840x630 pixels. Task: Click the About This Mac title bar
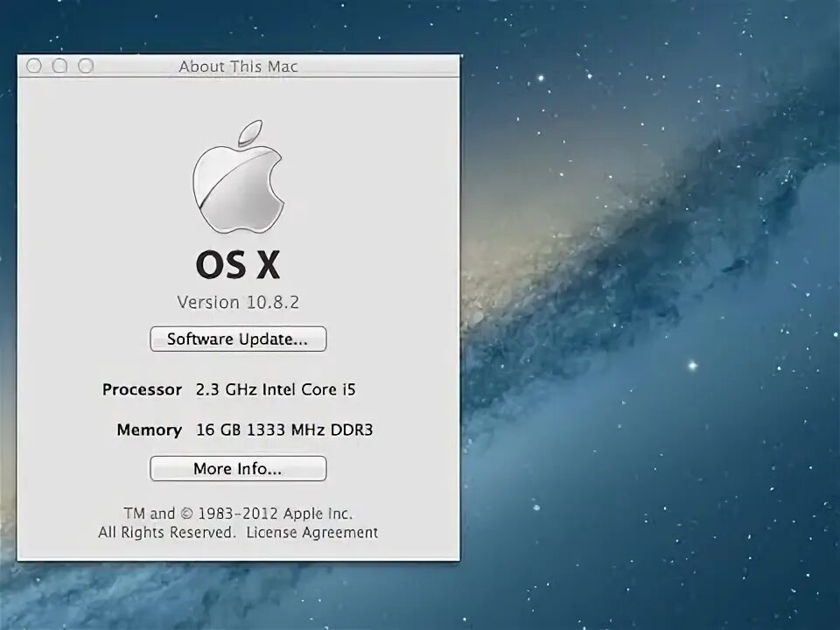(x=238, y=66)
